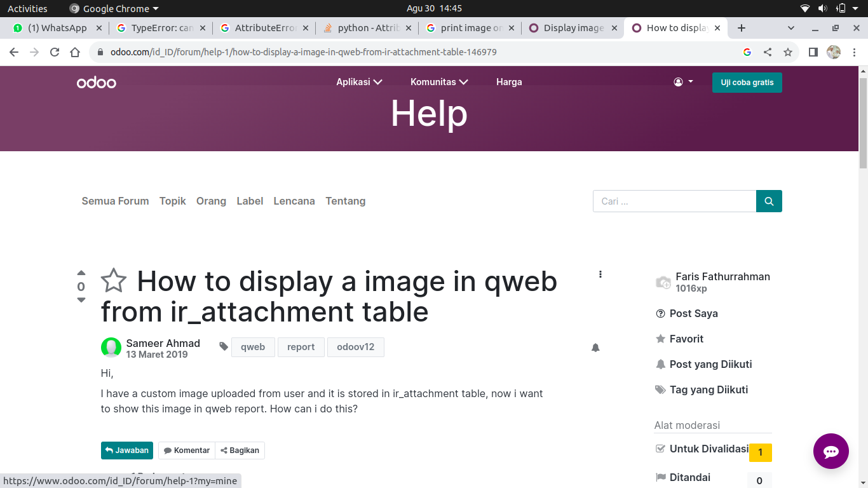The height and width of the screenshot is (488, 868).
Task: Expand the user account dropdown in header
Action: (683, 82)
